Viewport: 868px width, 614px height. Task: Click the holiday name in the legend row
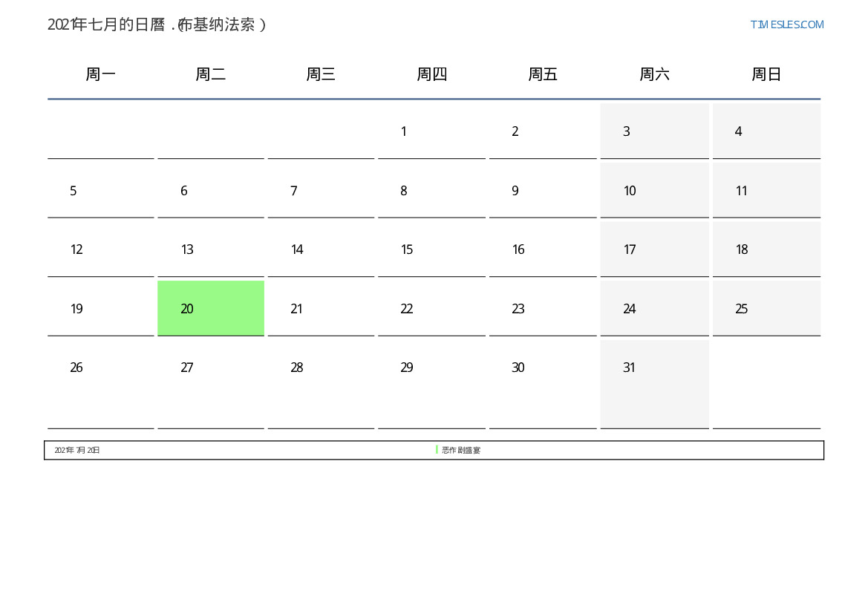461,450
